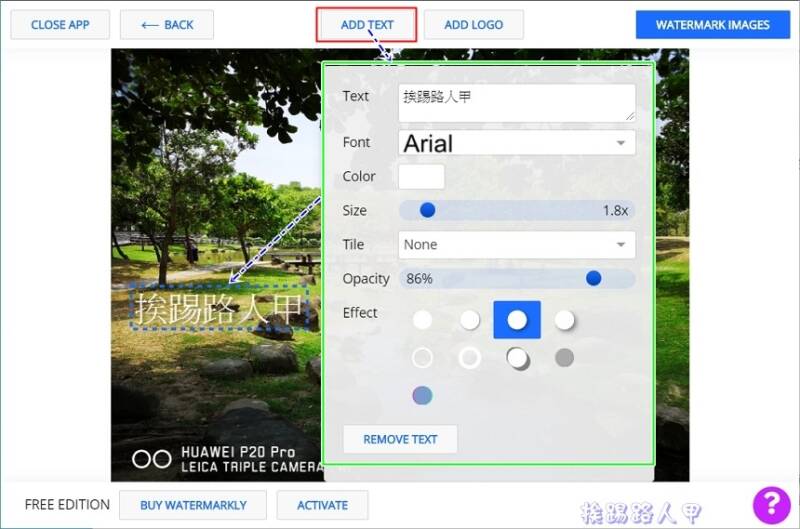Image resolution: width=800 pixels, height=529 pixels.
Task: Open the Font dropdown showing Arial
Action: coord(517,143)
